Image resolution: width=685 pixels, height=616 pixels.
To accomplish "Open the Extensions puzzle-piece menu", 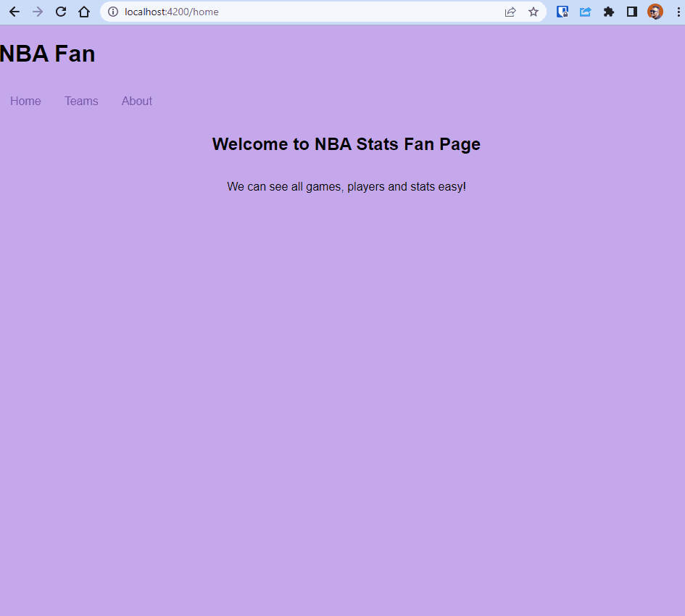I will (609, 12).
